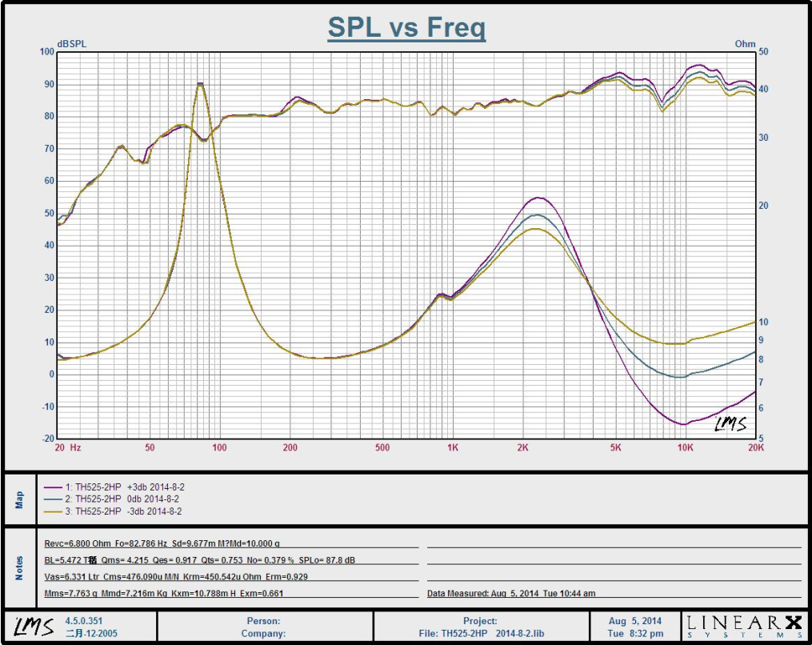Click the 'SPL vs Freq' chart title
The width and height of the screenshot is (812, 645).
coord(406,29)
